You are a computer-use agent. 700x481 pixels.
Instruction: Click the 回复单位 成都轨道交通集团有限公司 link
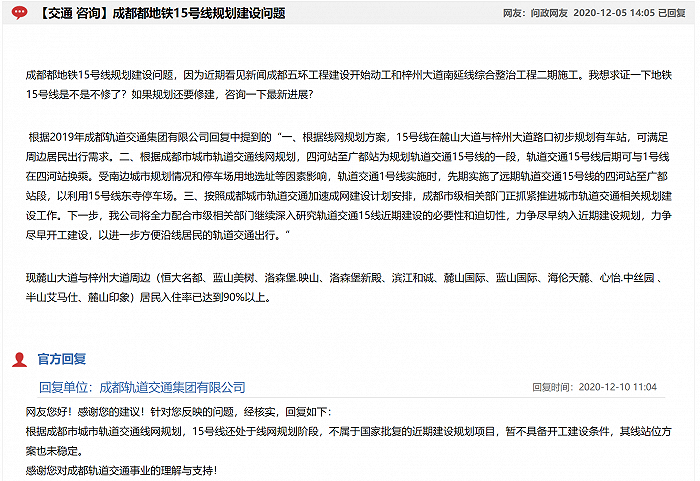point(142,387)
